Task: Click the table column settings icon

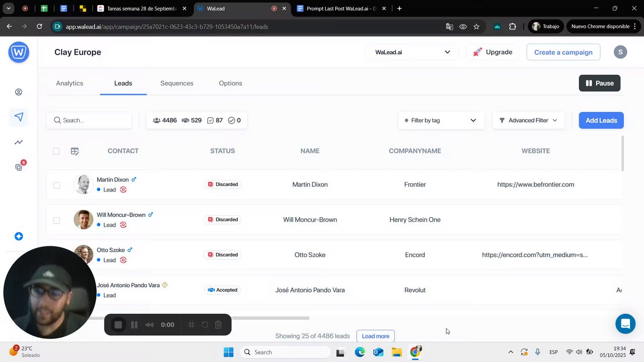Action: tap(75, 151)
